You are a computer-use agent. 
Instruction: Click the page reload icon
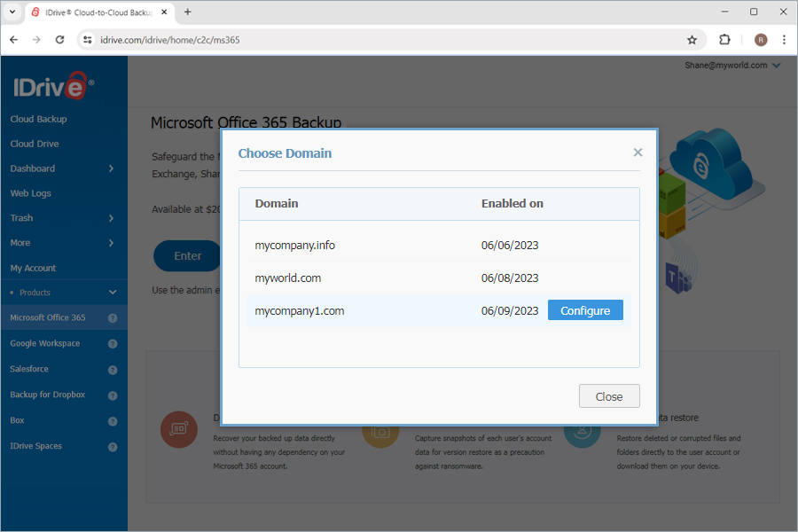pyautogui.click(x=59, y=40)
